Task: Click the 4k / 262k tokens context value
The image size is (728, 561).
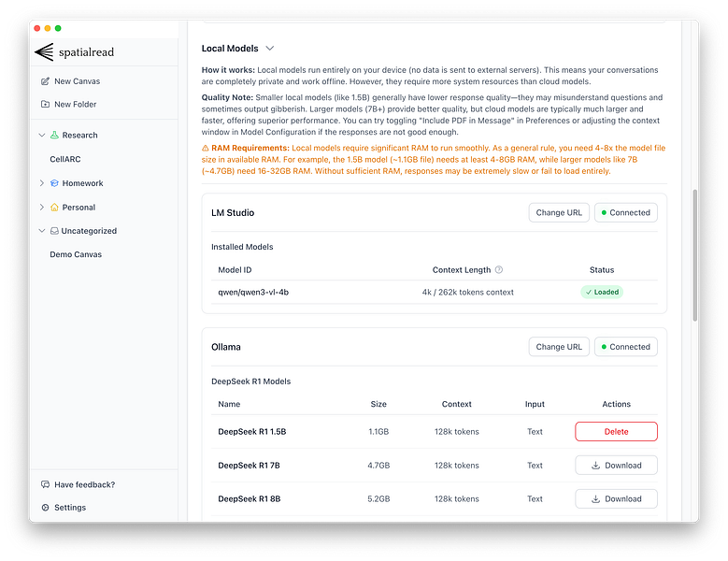Action: click(x=467, y=292)
